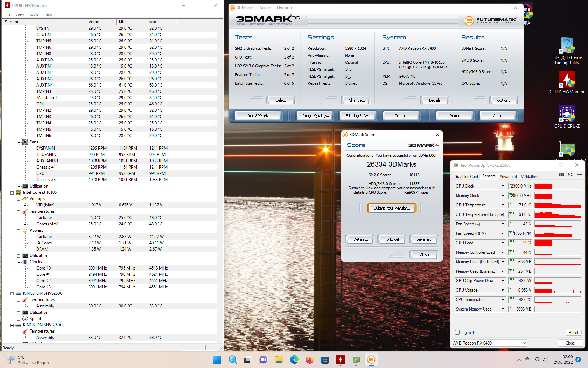Screen dimensions: 588x368
Task: Collapse the Intel Core i3 10105 node
Action: [12, 192]
